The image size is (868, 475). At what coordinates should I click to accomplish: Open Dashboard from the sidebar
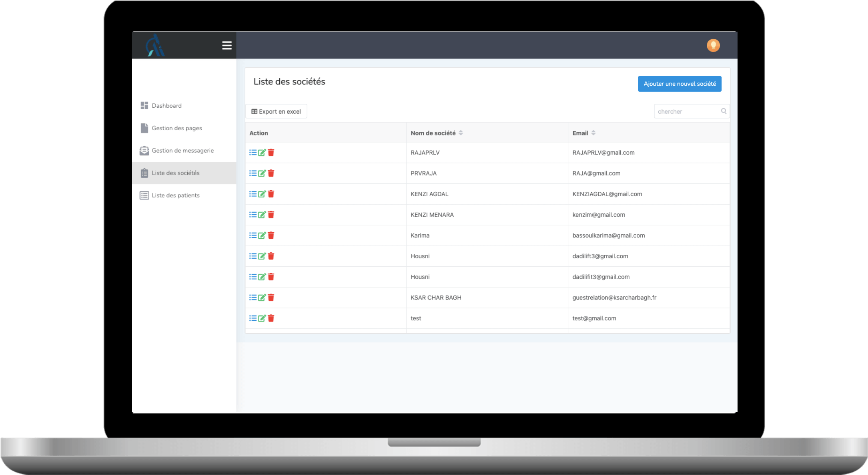click(x=166, y=106)
